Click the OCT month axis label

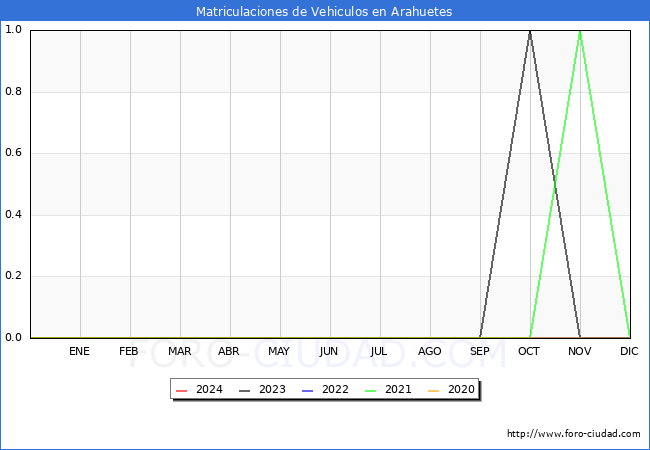coord(529,351)
